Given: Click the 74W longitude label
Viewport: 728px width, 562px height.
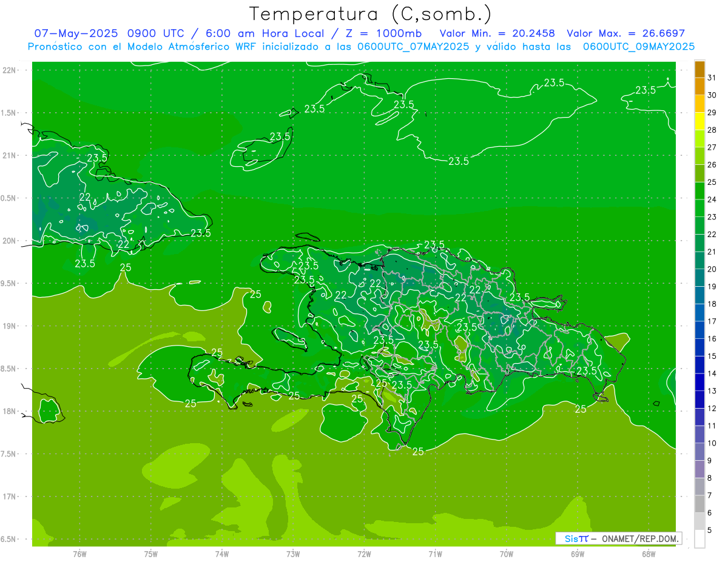Looking at the screenshot, I should pyautogui.click(x=222, y=554).
